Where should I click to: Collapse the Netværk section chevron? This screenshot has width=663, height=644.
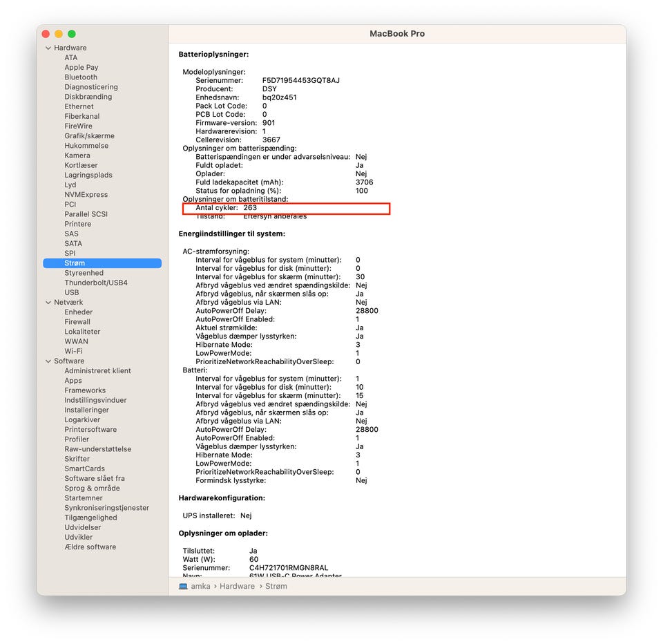[x=48, y=302]
